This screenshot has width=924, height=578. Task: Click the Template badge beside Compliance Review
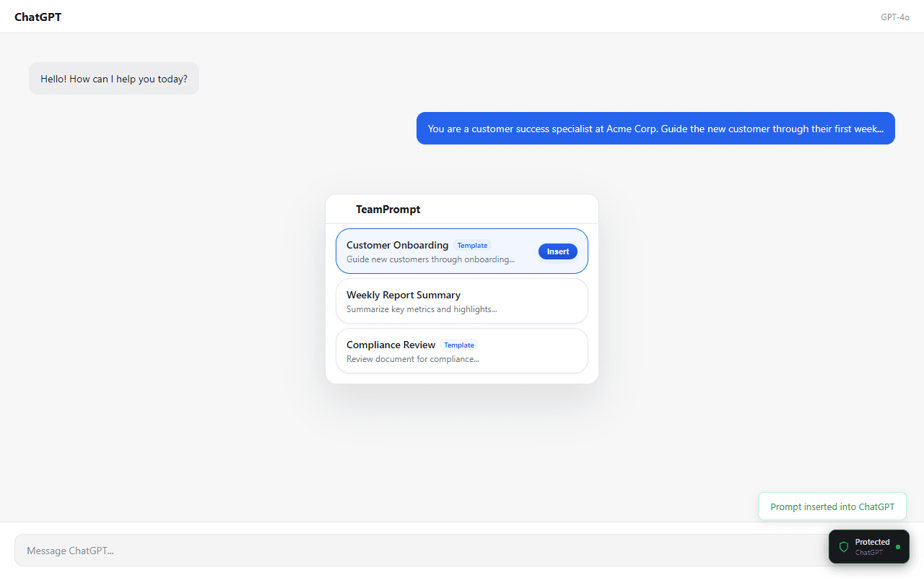(x=459, y=345)
